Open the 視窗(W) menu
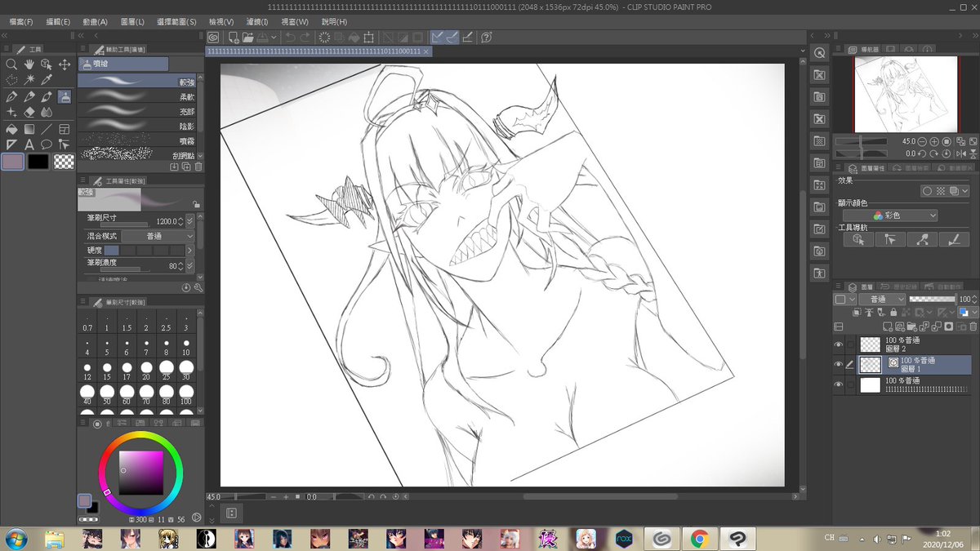The height and width of the screenshot is (551, 980). pos(296,21)
